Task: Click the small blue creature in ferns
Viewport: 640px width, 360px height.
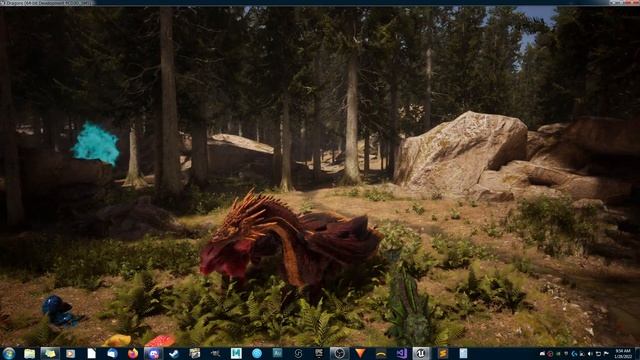Action: (59, 311)
